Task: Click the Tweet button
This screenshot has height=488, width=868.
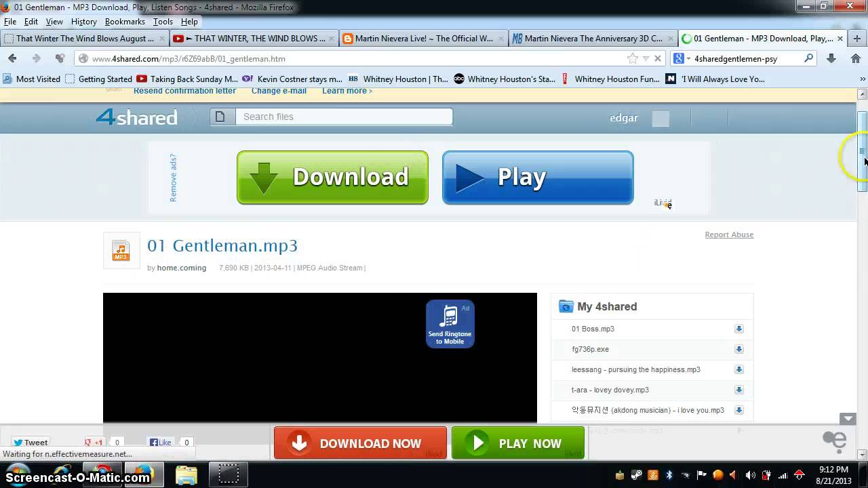Action: pyautogui.click(x=30, y=443)
